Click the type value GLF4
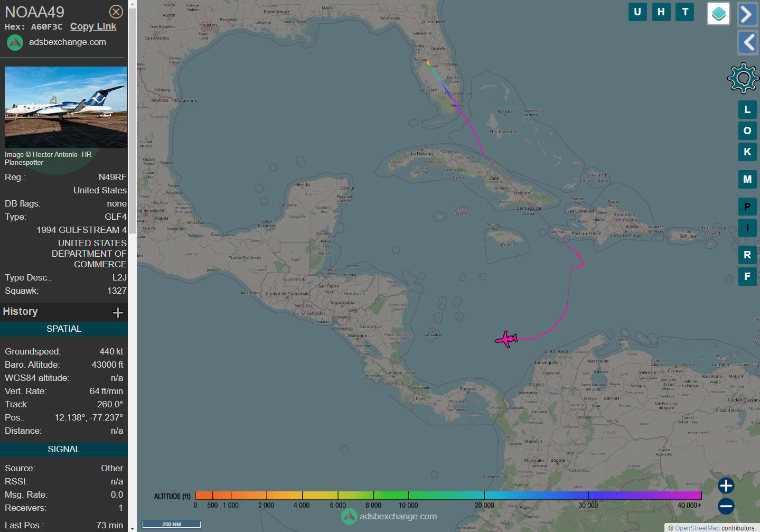 point(116,217)
